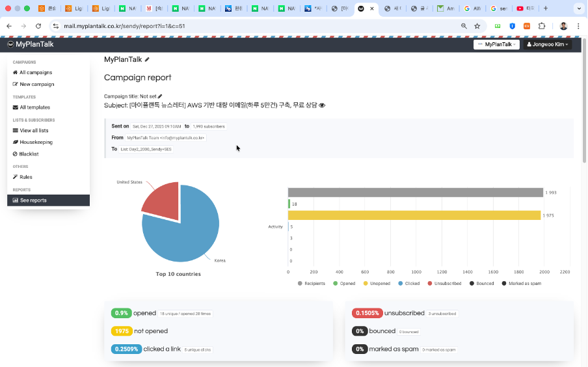Open Housekeeping in the sidebar
The width and height of the screenshot is (588, 367).
tap(36, 142)
